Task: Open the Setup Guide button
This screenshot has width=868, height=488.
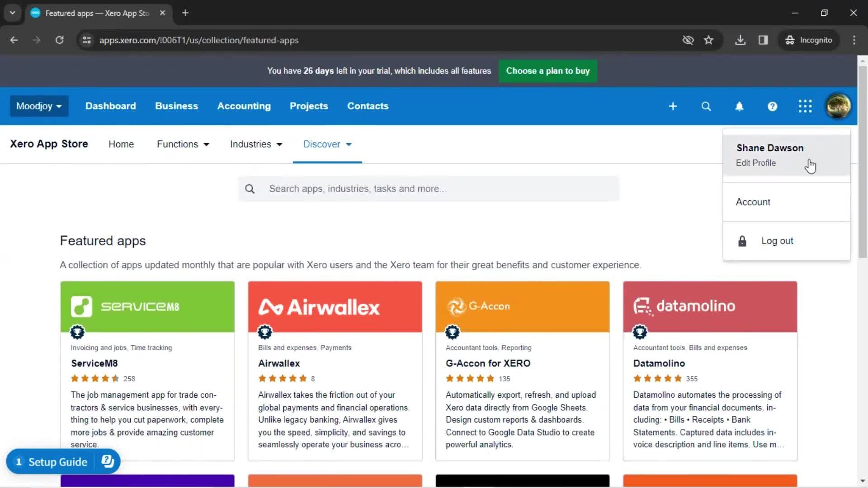Action: [x=63, y=461]
